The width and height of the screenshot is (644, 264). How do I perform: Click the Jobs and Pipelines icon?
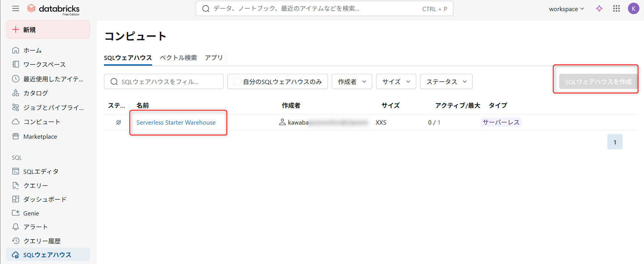click(x=16, y=107)
